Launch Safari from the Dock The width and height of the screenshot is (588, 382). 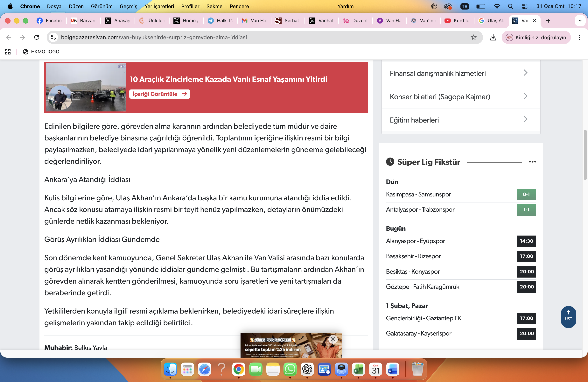204,369
